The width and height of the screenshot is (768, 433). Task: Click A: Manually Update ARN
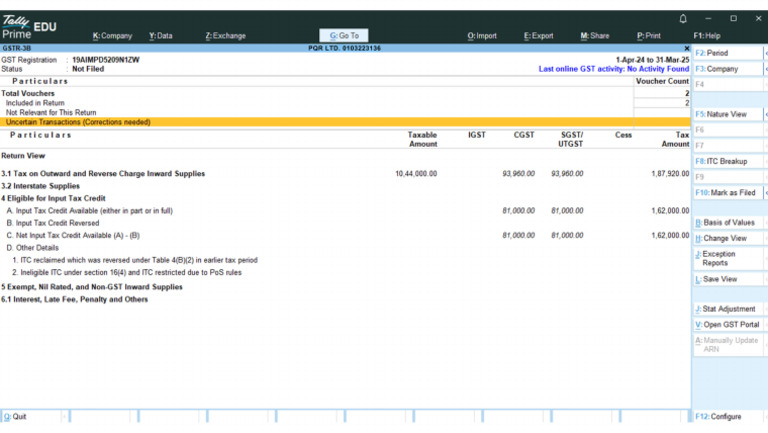point(728,344)
